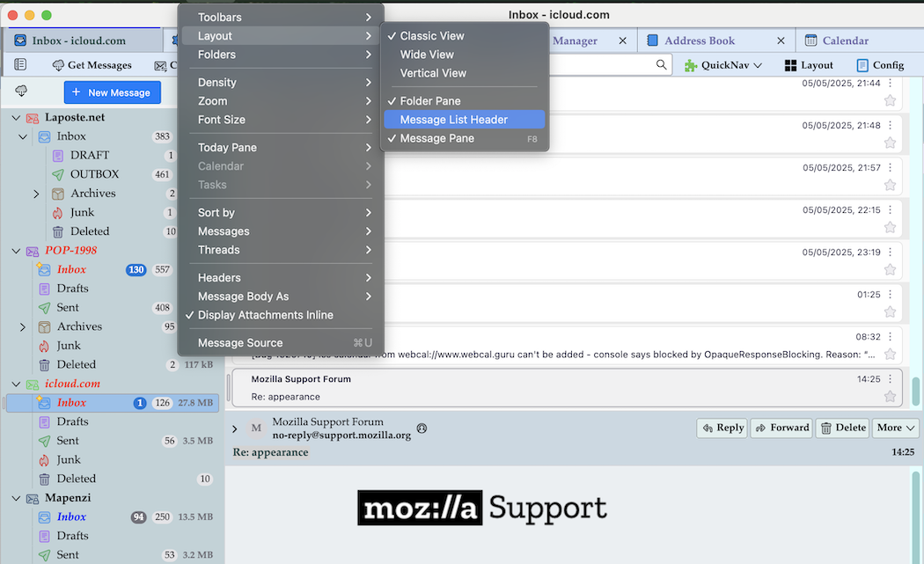
Task: Select Laposte.net OUTBOX folder
Action: point(94,174)
